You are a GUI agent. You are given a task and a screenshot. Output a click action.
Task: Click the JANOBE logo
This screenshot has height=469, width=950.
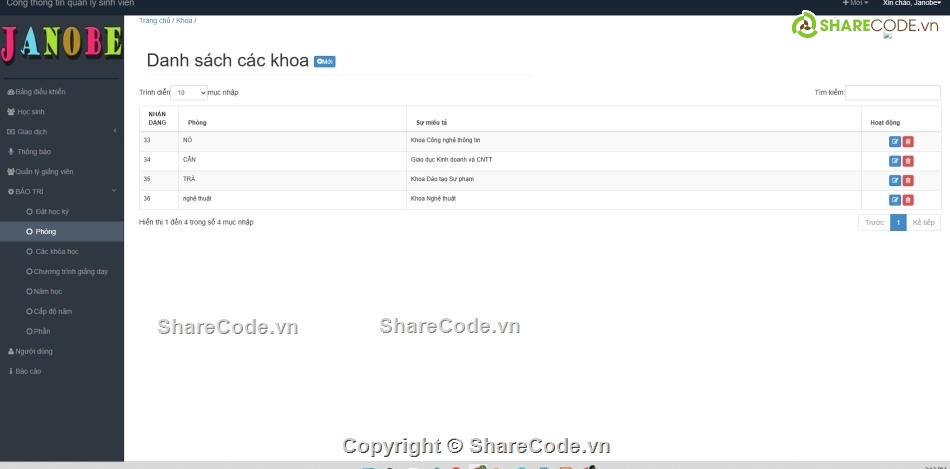click(62, 42)
